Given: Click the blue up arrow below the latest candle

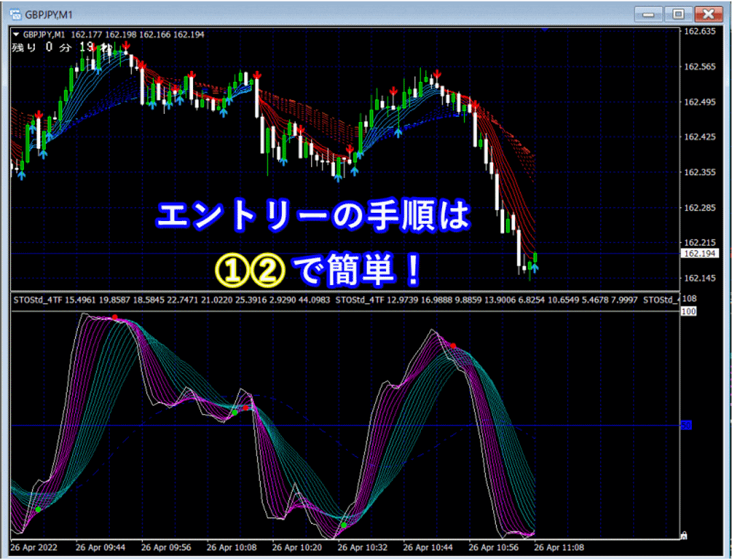Looking at the screenshot, I should click(535, 269).
